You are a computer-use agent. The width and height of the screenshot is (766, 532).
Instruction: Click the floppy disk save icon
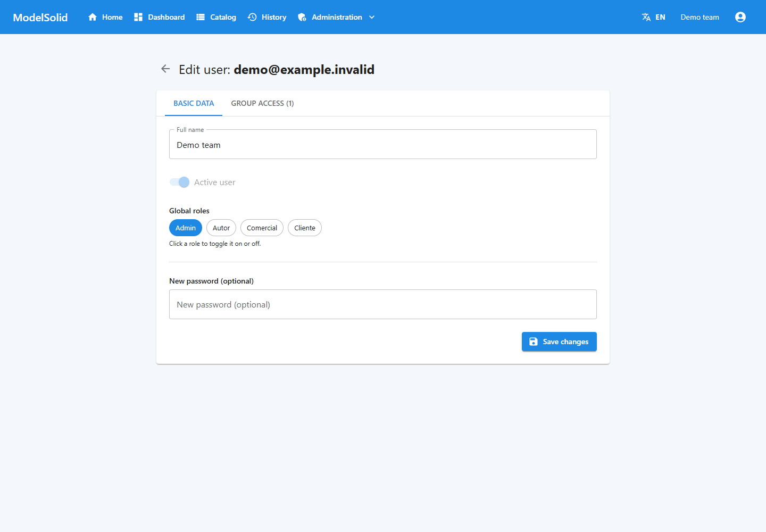coord(534,342)
